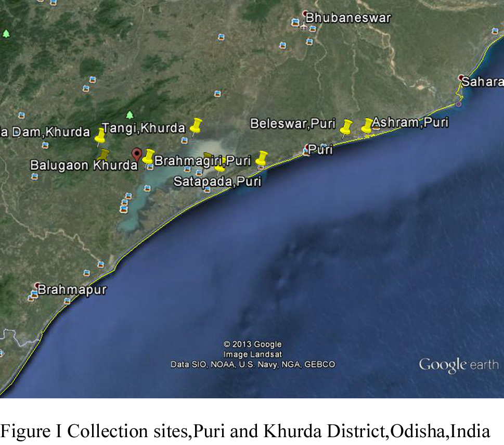Select the dark pushpin above Balugaon Khurda label
504x445 pixels.
[x=105, y=155]
